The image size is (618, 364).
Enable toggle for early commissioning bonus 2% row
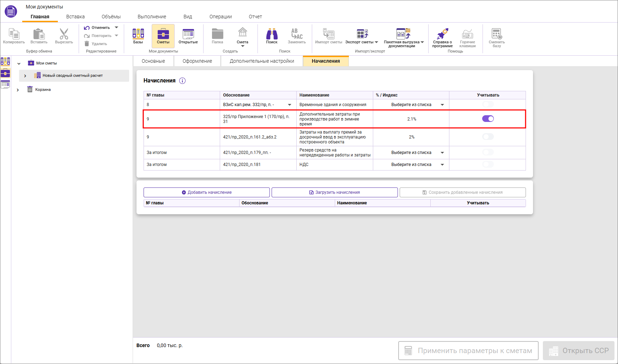(x=488, y=137)
